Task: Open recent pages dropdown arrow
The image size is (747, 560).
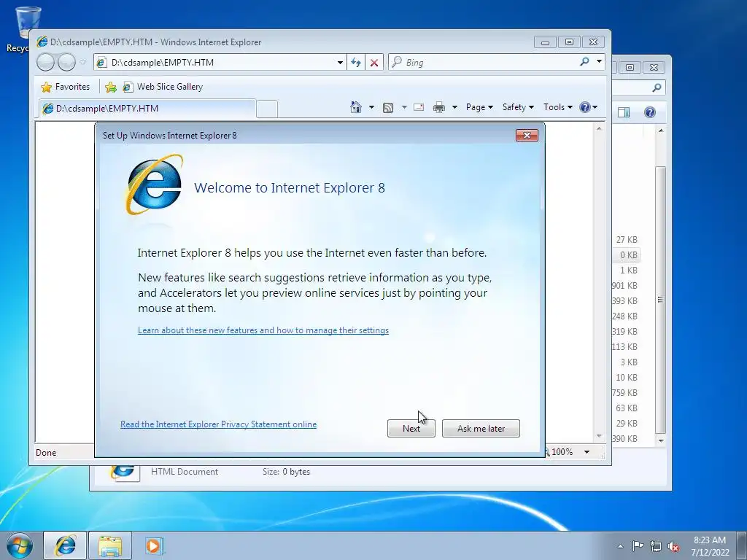Action: (83, 63)
